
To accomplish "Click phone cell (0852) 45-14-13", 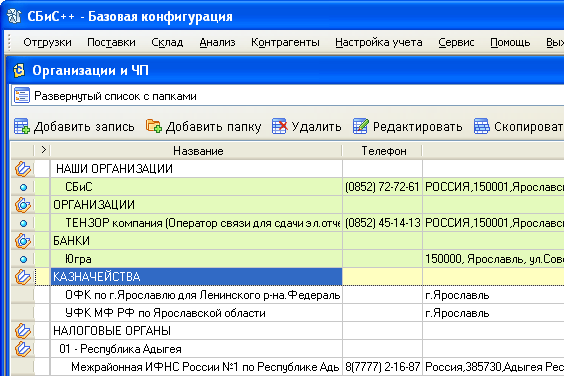I will point(382,223).
